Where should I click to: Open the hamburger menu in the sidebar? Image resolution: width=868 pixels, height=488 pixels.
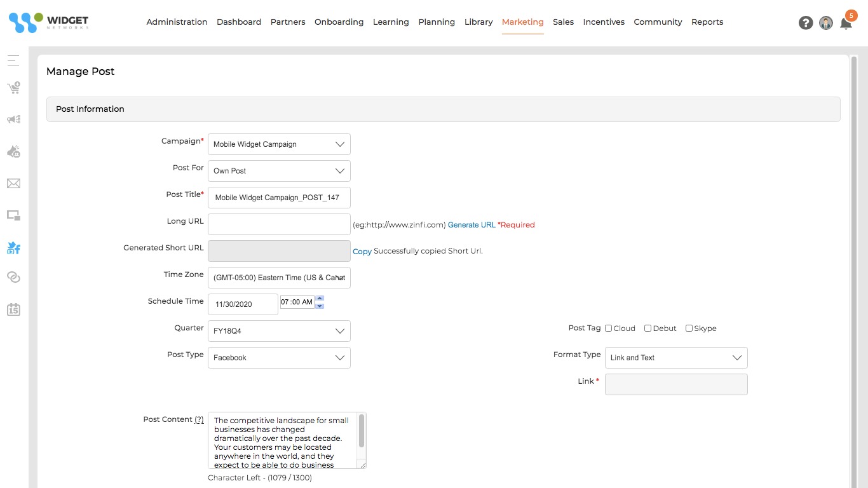pos(13,61)
